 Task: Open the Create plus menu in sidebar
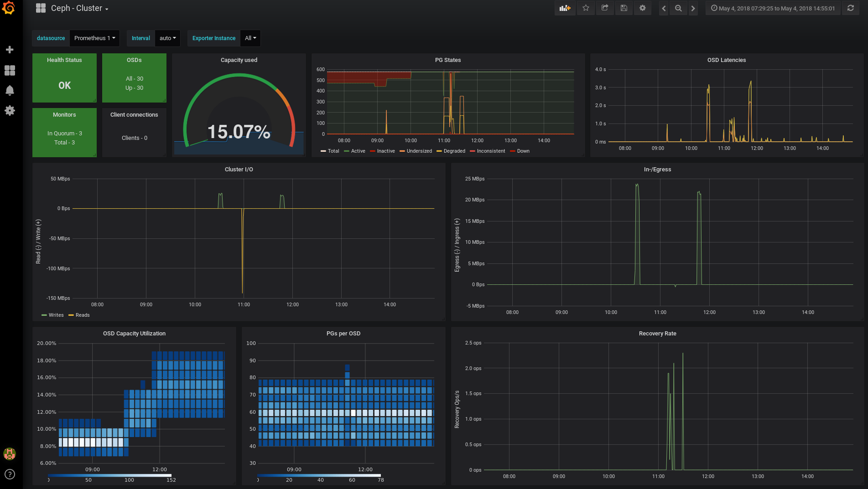click(10, 50)
